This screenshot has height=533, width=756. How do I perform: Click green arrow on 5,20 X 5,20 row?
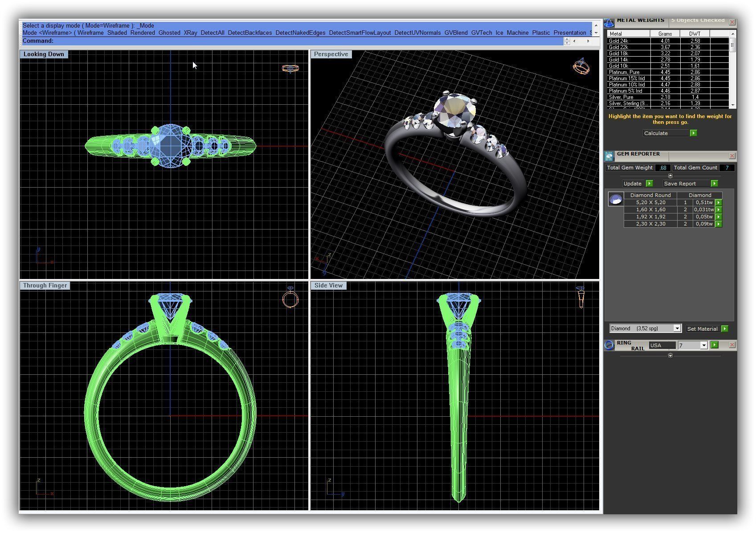pyautogui.click(x=718, y=202)
